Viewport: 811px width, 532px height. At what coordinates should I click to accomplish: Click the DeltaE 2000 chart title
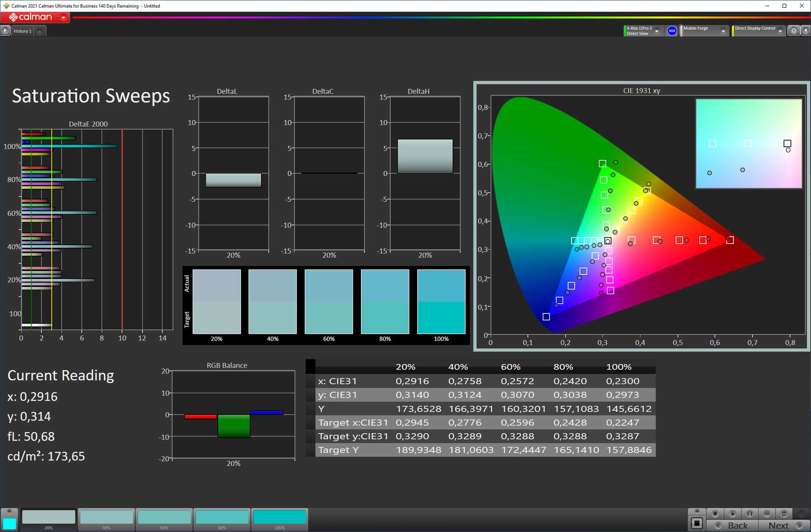pos(88,124)
